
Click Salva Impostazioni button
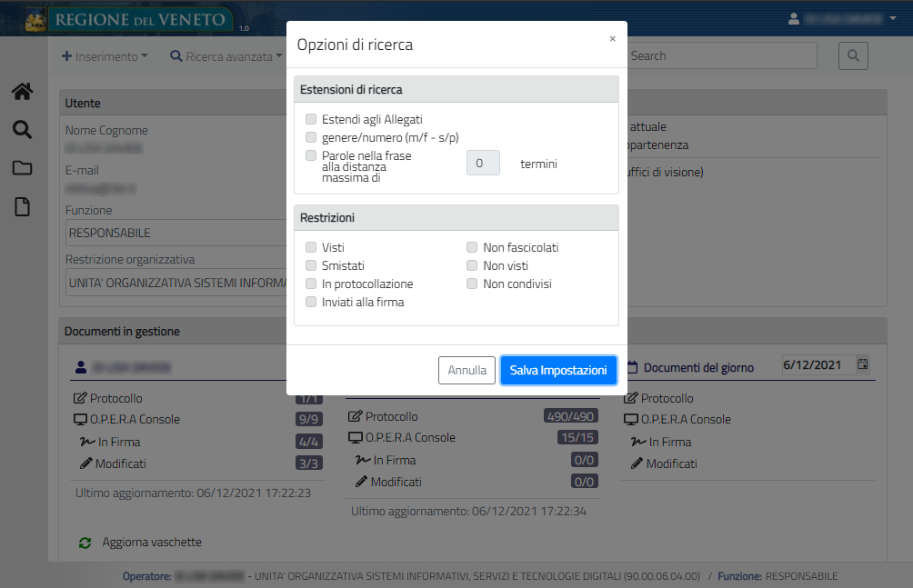558,370
